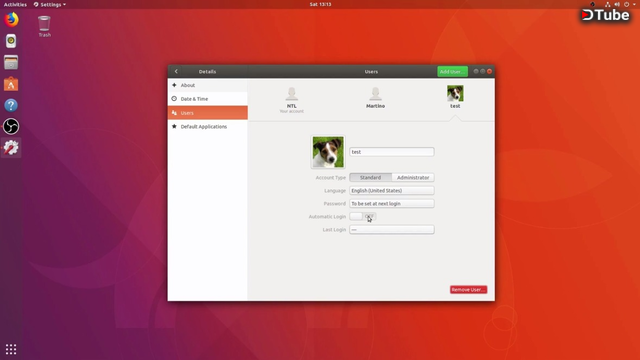Click the 'Account Type' label
The height and width of the screenshot is (360, 640).
tap(331, 178)
